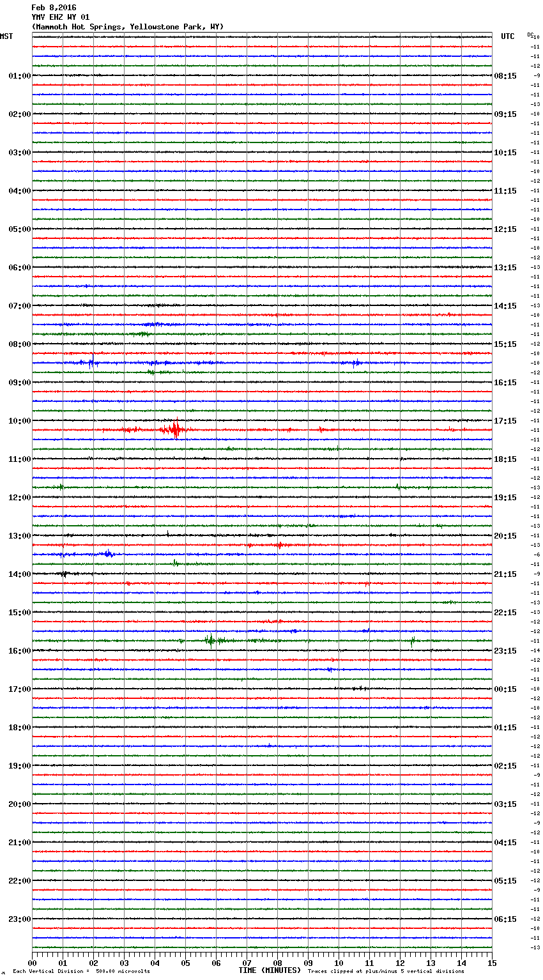The image size is (543, 980).
Task: Click the '19:15' UTC time label
Action: click(x=505, y=498)
